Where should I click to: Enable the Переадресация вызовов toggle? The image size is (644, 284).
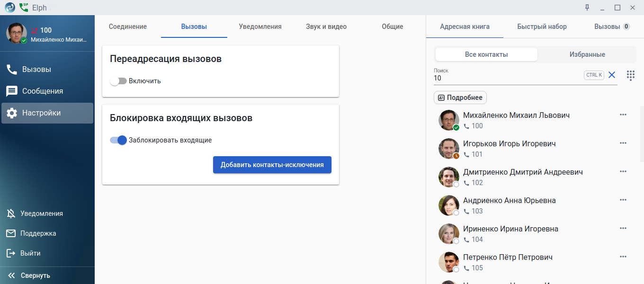coord(118,81)
